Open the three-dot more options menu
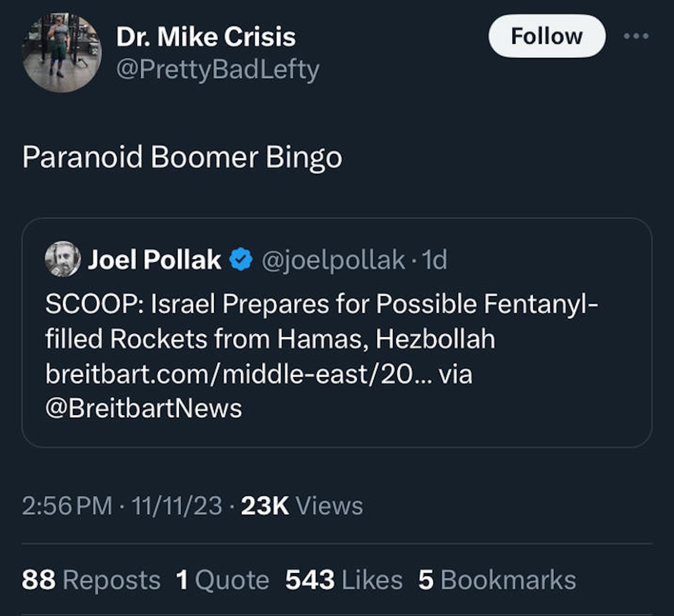 (636, 36)
